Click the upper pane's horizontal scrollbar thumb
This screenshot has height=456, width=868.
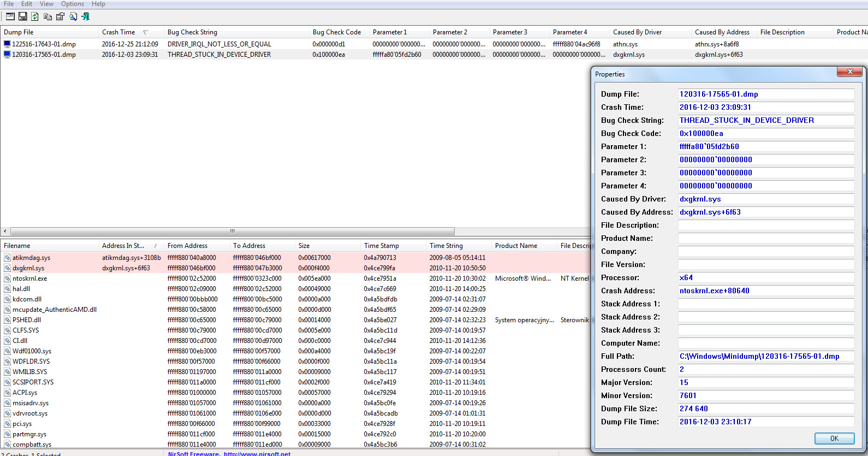point(232,231)
